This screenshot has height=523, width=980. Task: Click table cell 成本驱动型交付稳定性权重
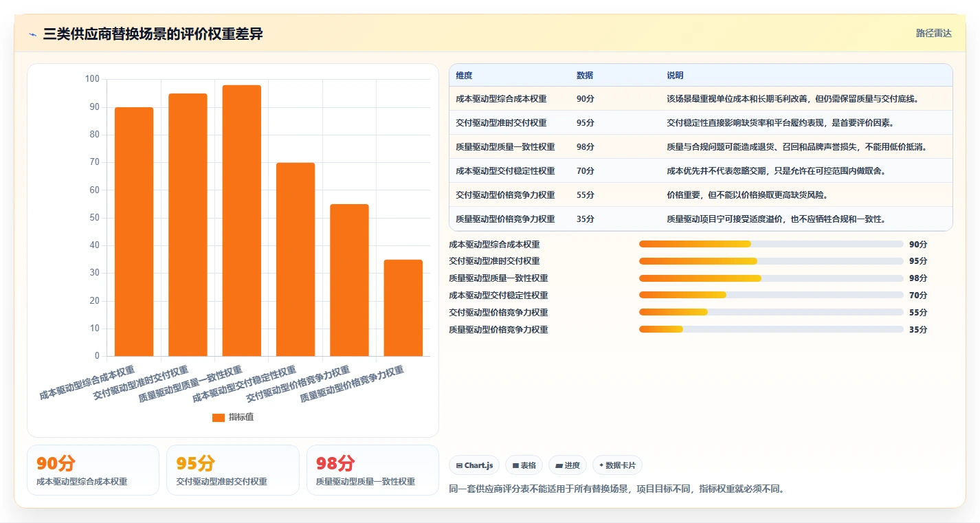(505, 171)
